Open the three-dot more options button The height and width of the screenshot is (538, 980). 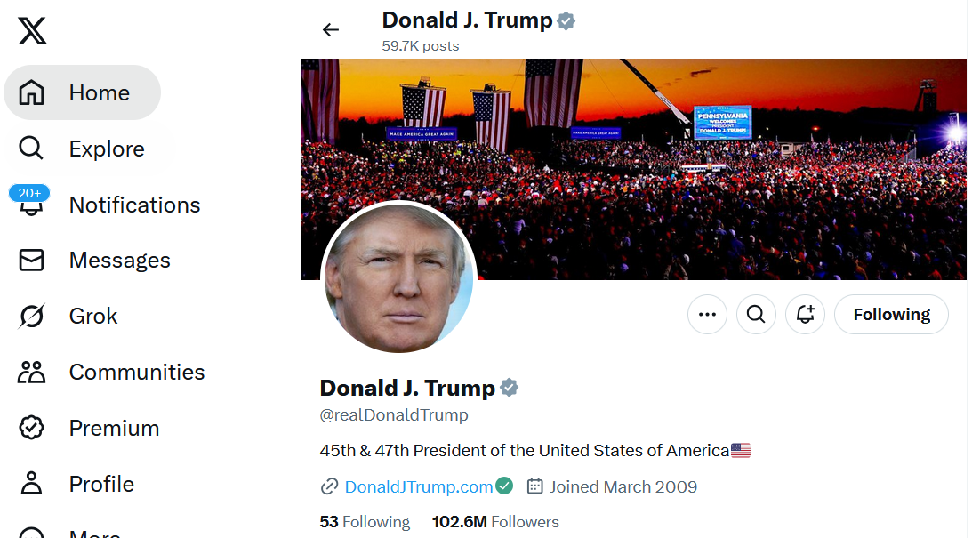pos(707,315)
